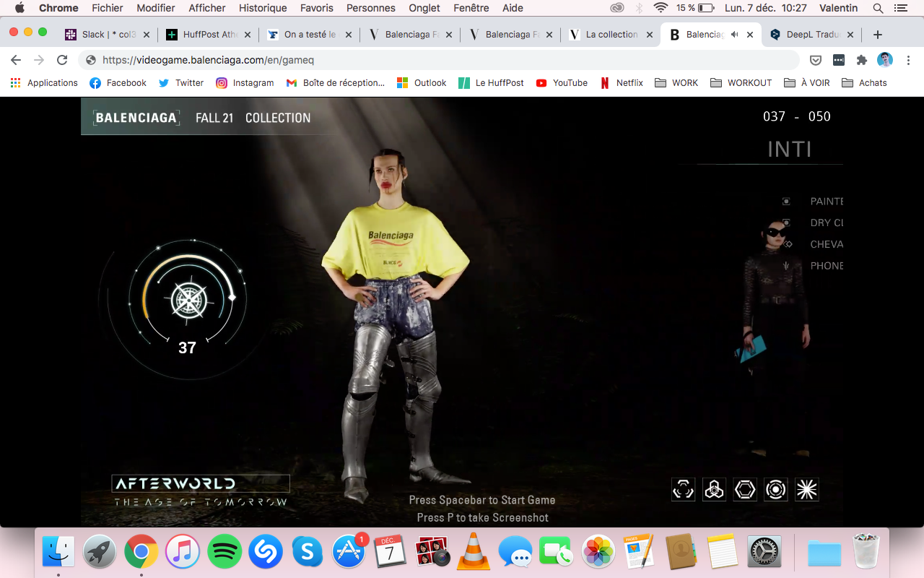Select the PHONE item label
The height and width of the screenshot is (578, 924).
click(x=827, y=266)
